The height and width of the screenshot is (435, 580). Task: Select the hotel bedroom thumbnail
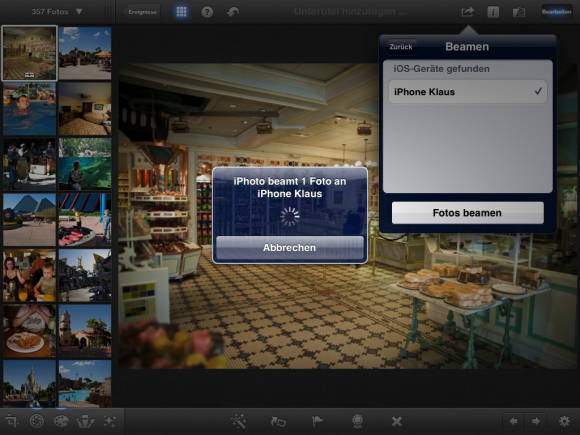[85, 109]
